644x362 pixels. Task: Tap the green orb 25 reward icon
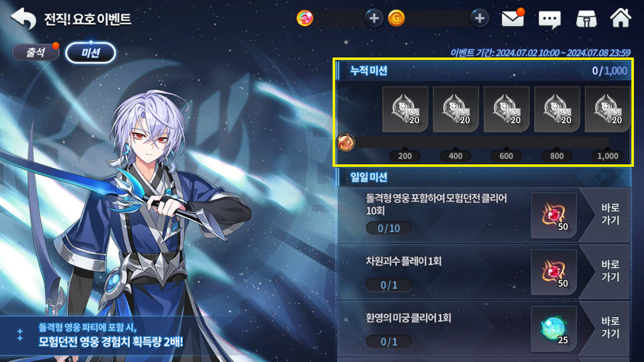pyautogui.click(x=554, y=329)
